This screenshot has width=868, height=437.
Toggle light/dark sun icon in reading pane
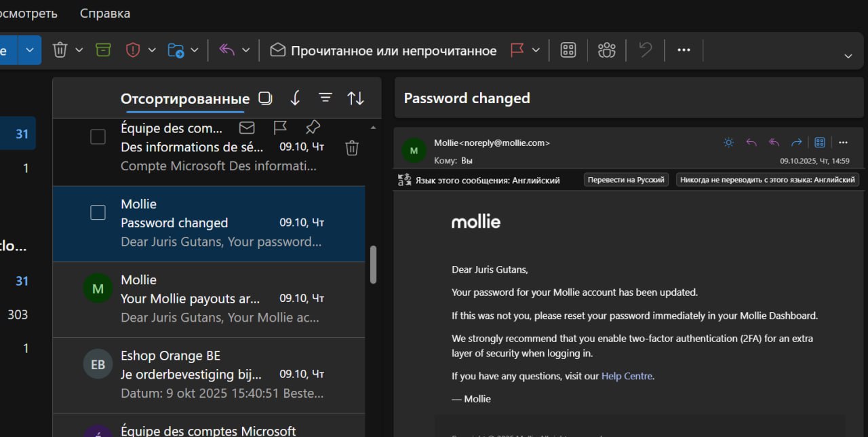tap(729, 142)
